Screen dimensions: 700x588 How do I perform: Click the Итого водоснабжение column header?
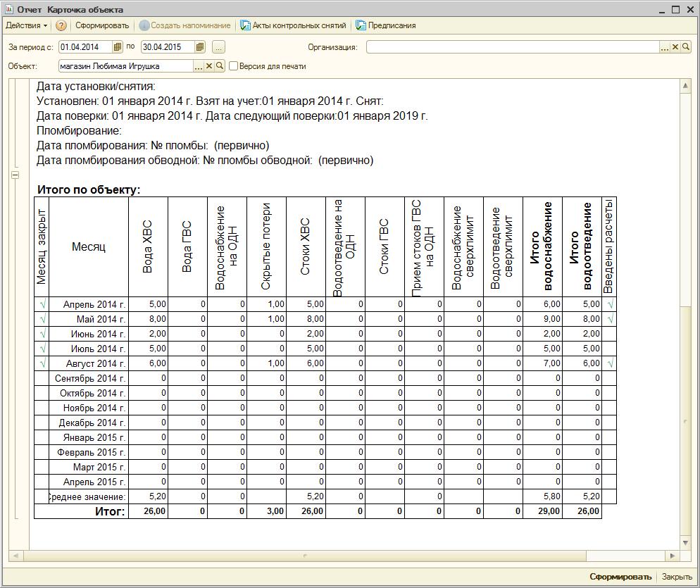tap(542, 247)
